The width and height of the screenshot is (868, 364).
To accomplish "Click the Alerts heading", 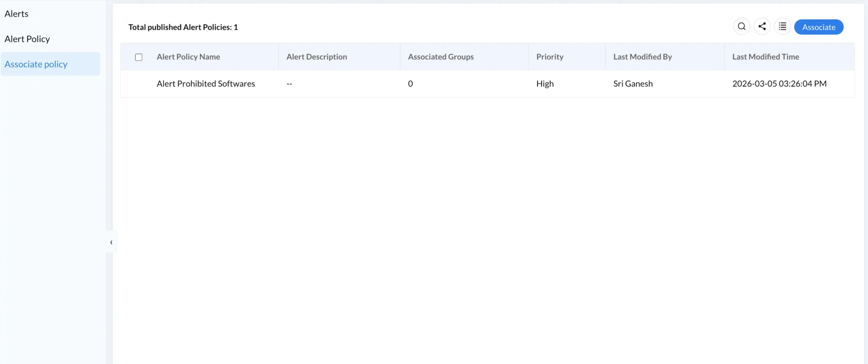I will [x=16, y=14].
